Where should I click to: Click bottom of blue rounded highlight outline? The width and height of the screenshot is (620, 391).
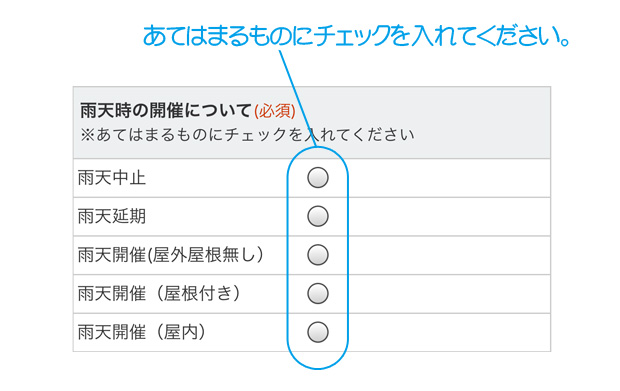(x=318, y=367)
